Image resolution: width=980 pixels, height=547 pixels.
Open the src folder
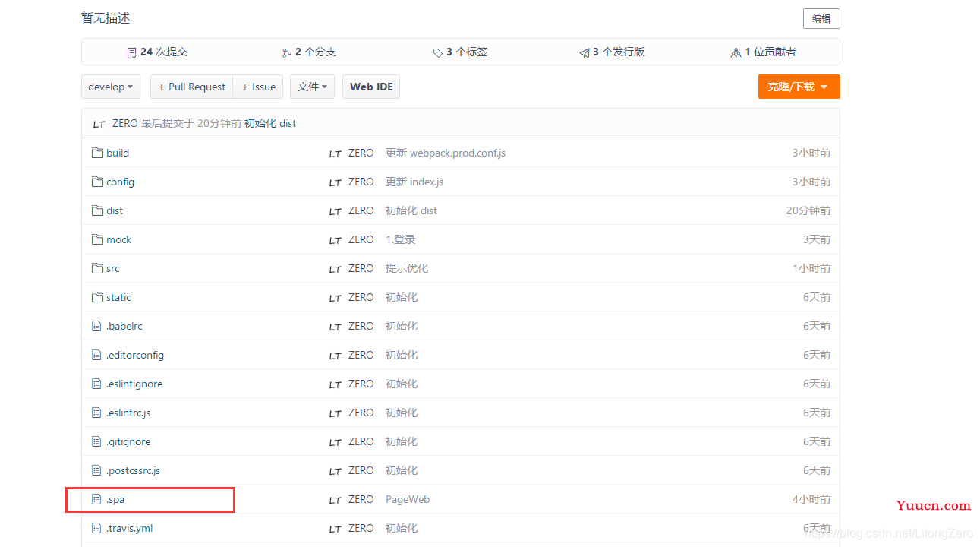click(112, 268)
